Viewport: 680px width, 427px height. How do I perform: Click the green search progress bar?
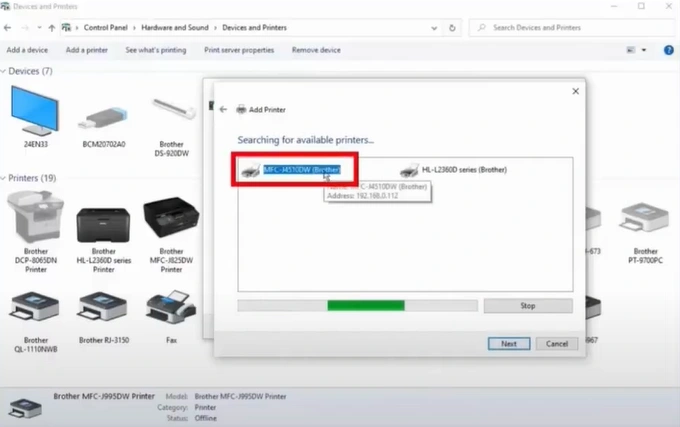[366, 305]
